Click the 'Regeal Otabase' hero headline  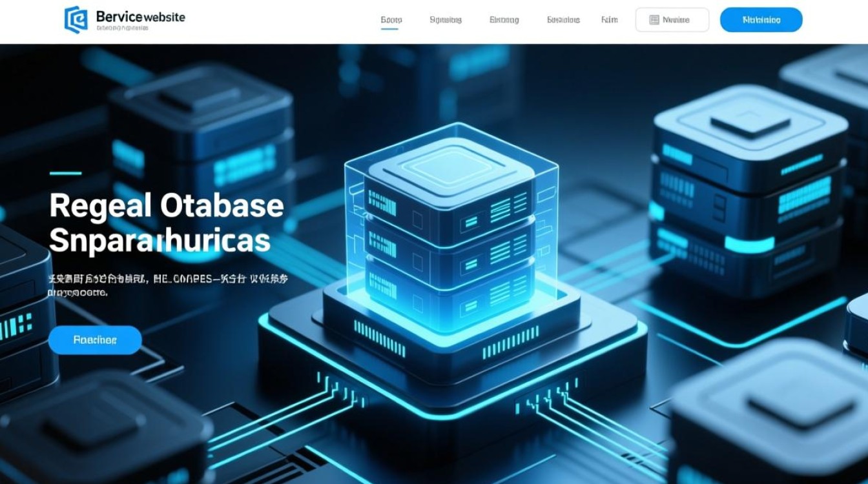(x=166, y=206)
